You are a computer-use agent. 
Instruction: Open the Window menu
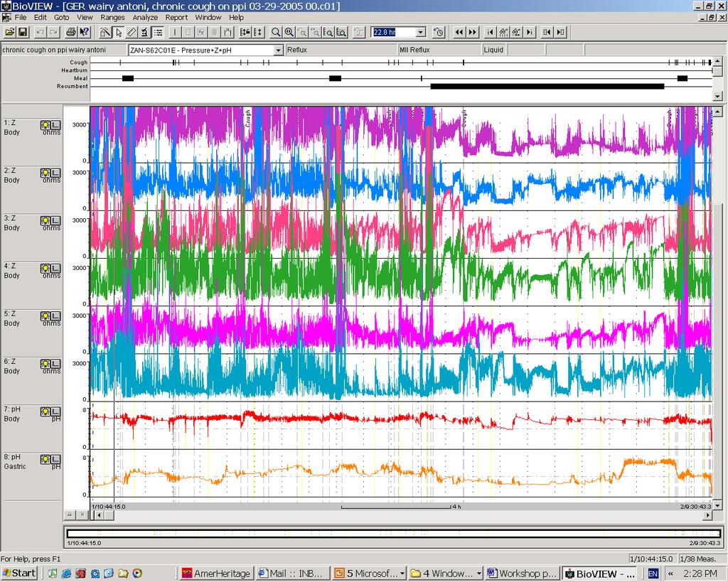point(208,17)
